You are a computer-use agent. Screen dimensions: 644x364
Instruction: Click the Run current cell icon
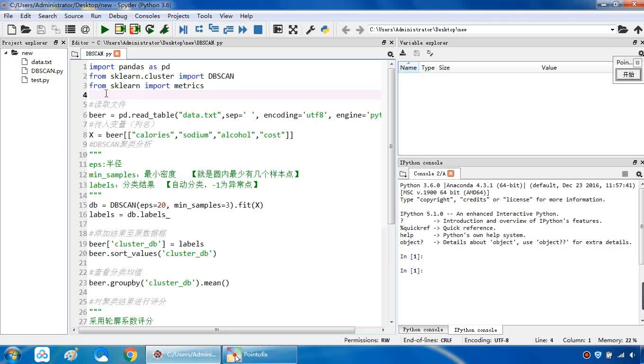pyautogui.click(x=120, y=30)
